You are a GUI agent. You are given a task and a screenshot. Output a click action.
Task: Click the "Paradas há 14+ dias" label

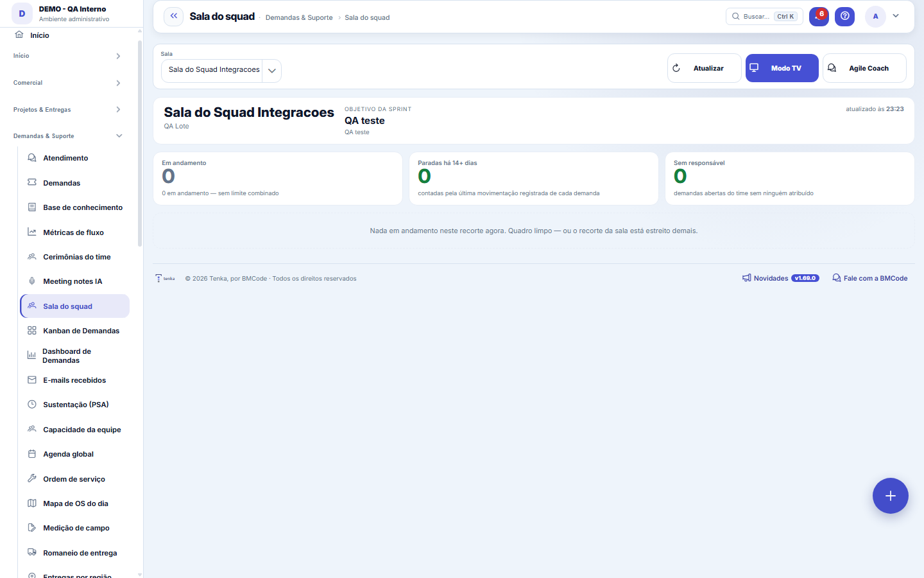tap(447, 163)
